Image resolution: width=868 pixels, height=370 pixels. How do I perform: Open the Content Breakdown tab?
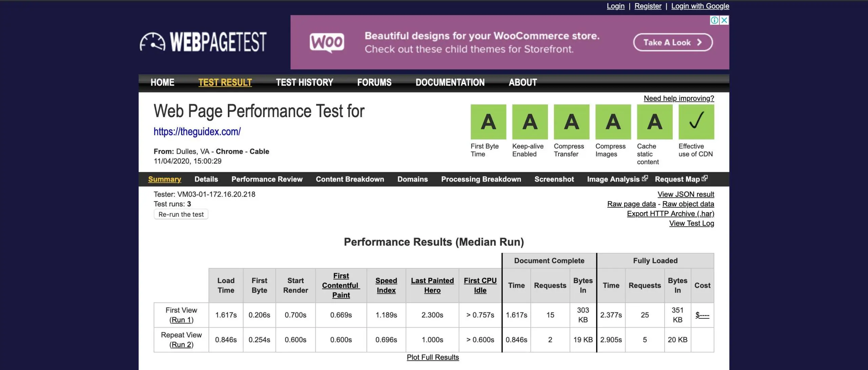pos(350,179)
